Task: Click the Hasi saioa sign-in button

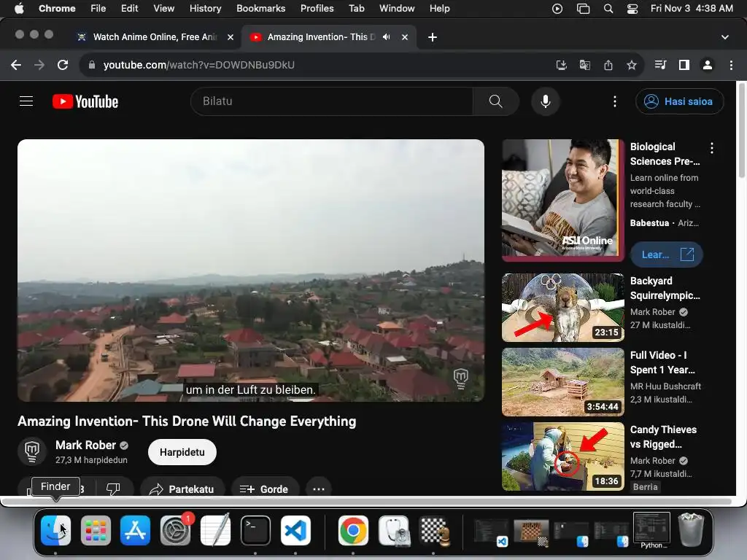Action: [679, 101]
